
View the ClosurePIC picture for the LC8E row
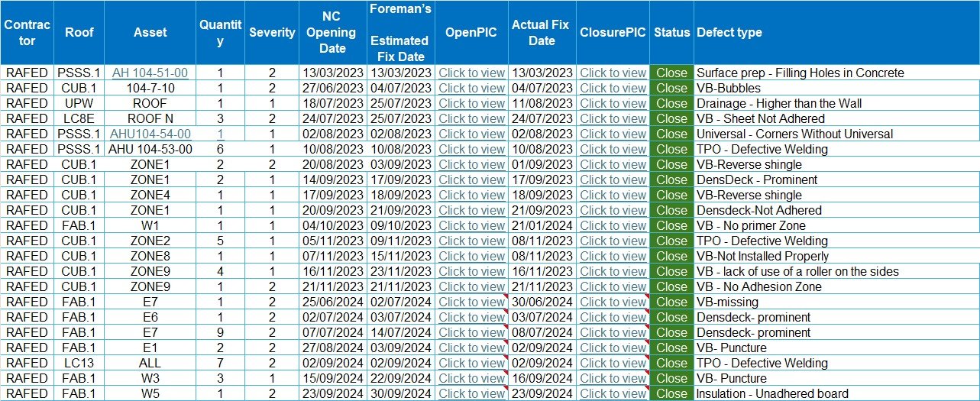click(613, 119)
